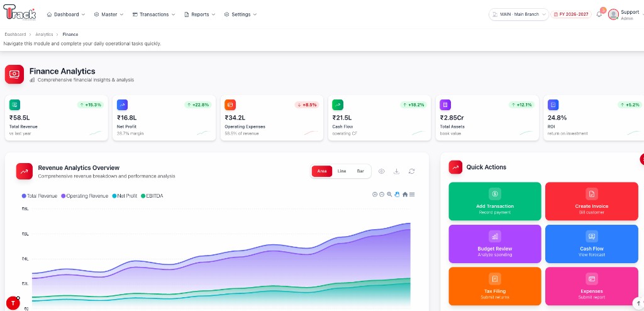Click the Analytics breadcrumb link

tap(44, 35)
